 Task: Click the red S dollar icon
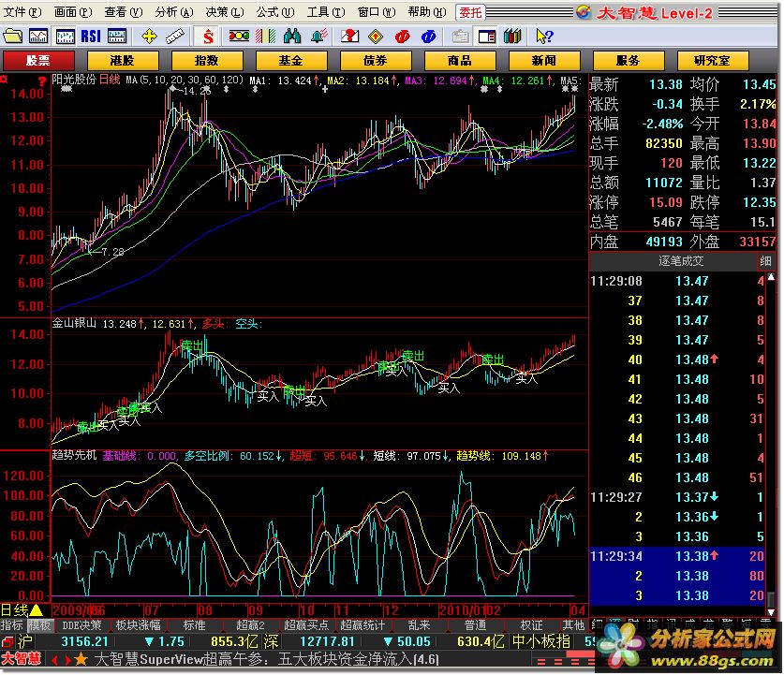point(208,36)
